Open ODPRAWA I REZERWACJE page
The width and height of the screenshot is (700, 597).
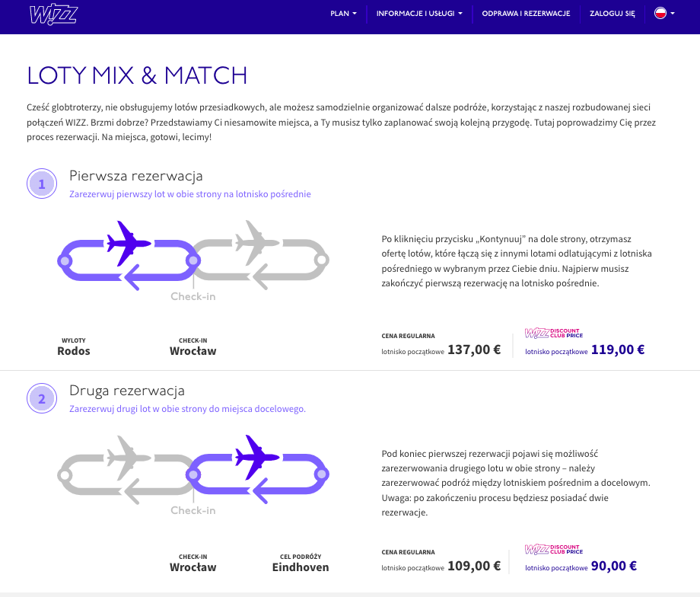tap(526, 14)
